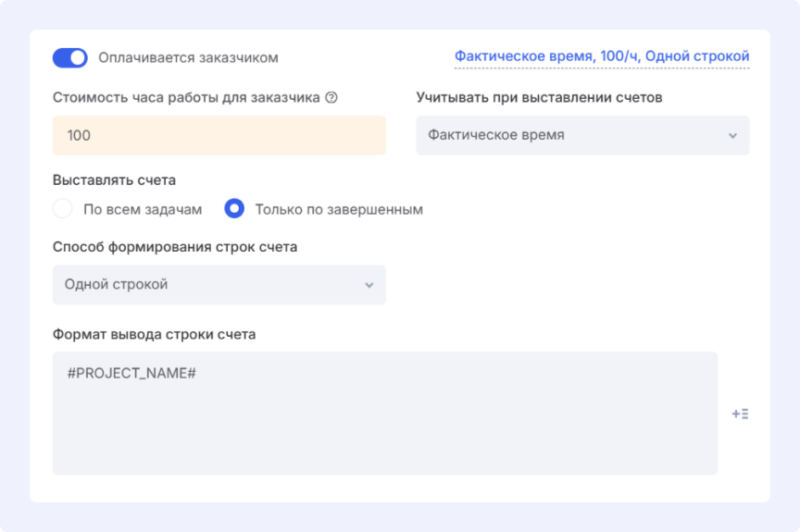Click inside the invoice line format textarea
The height and width of the screenshot is (532, 800).
384,426
